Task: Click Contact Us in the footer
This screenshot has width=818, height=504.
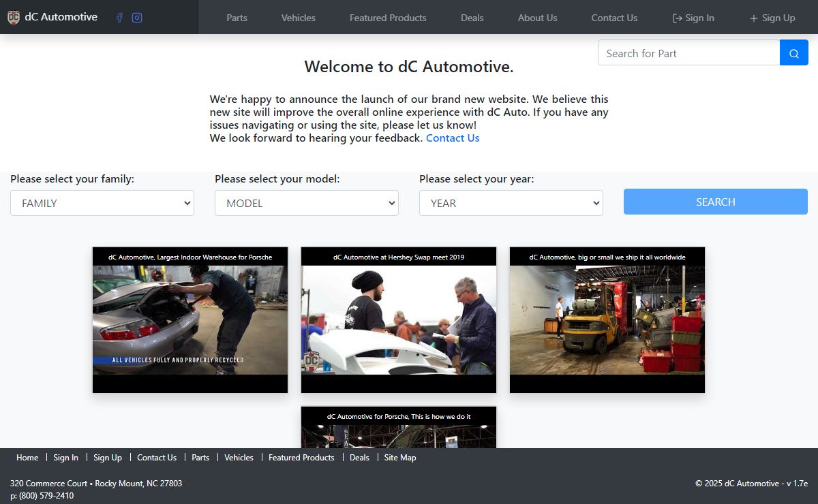Action: (157, 458)
